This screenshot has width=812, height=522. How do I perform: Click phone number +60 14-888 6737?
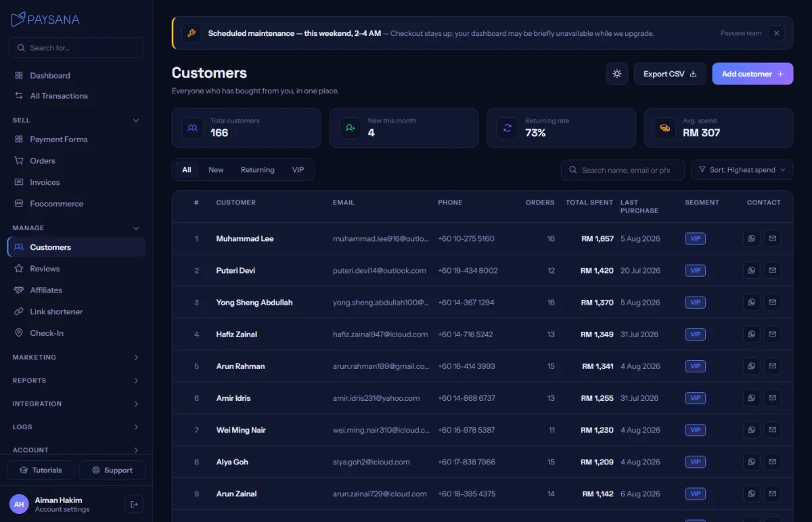pyautogui.click(x=467, y=397)
